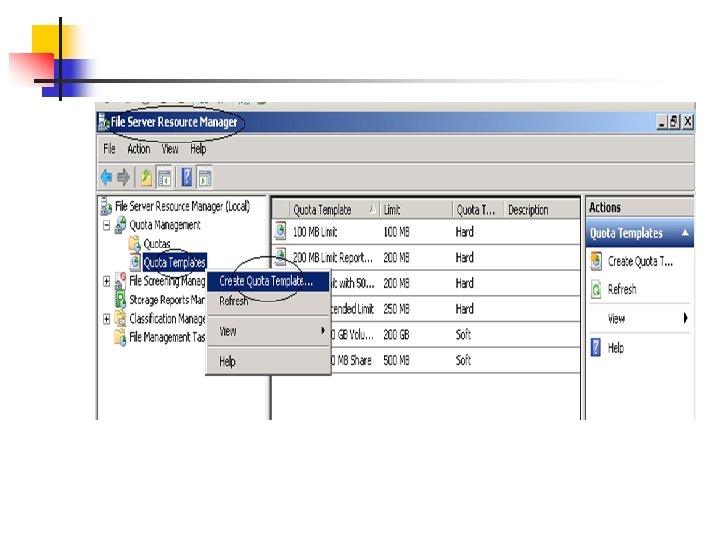Collapse the Quota Management tree node

(107, 225)
